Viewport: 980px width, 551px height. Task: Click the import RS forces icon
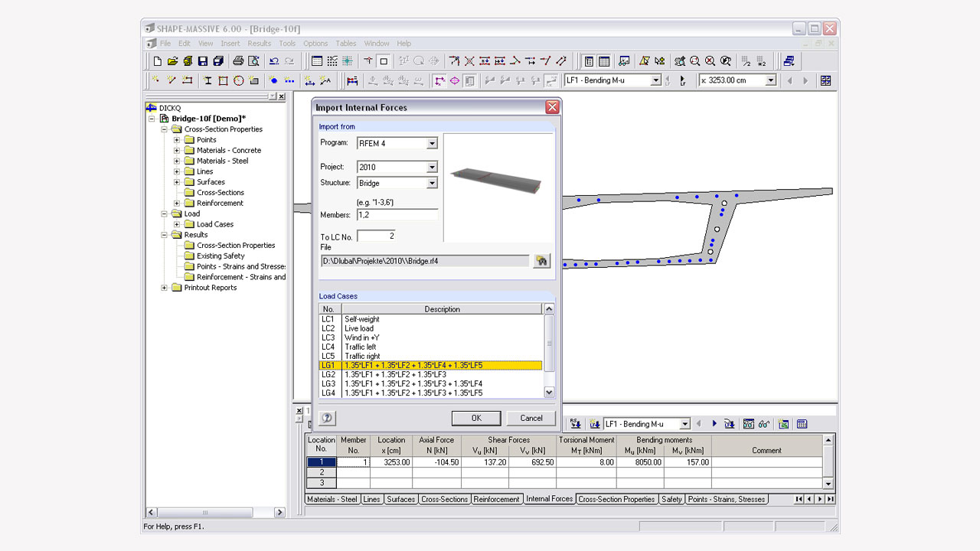point(575,424)
